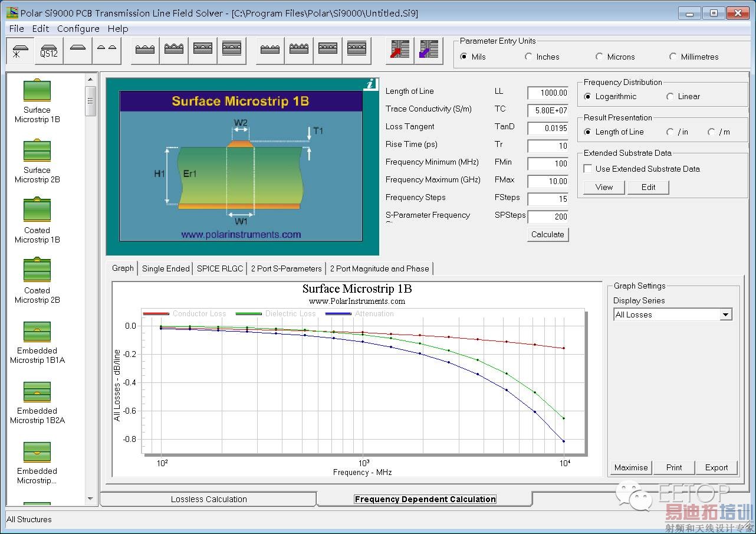Click the purple arrow toolbar icon
The width and height of the screenshot is (756, 534).
click(429, 50)
